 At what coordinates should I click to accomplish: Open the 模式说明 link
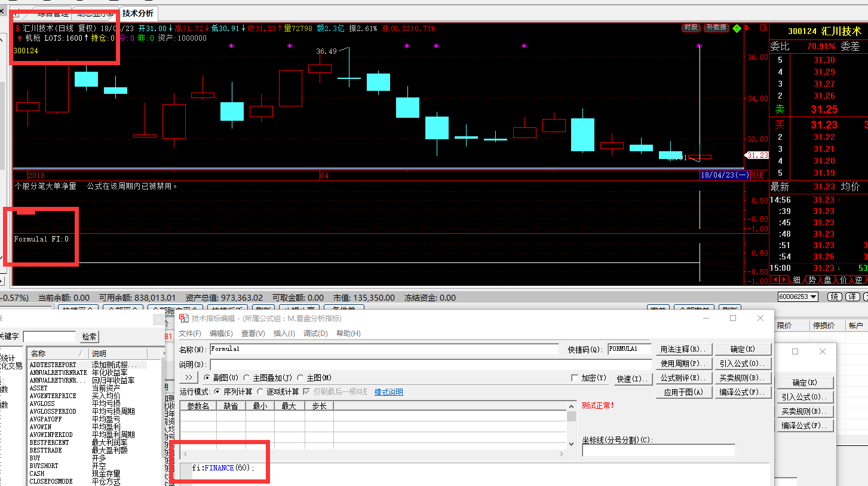tap(389, 392)
